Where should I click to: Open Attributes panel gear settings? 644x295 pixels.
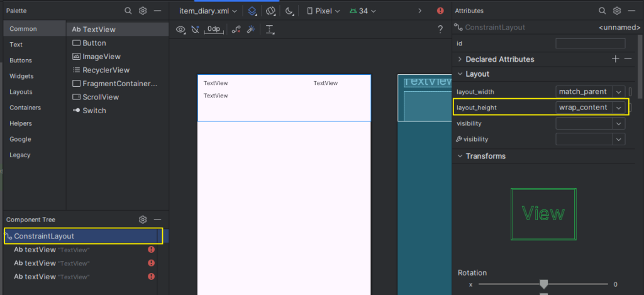[x=617, y=11]
